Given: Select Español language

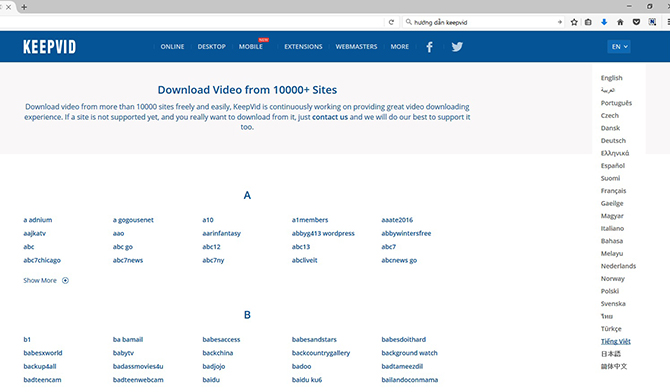Looking at the screenshot, I should tap(613, 165).
